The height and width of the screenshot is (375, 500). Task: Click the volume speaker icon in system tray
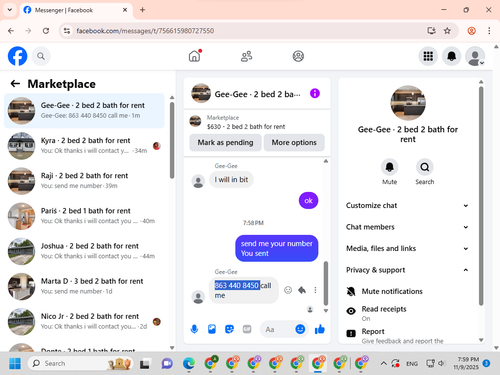[x=442, y=363]
